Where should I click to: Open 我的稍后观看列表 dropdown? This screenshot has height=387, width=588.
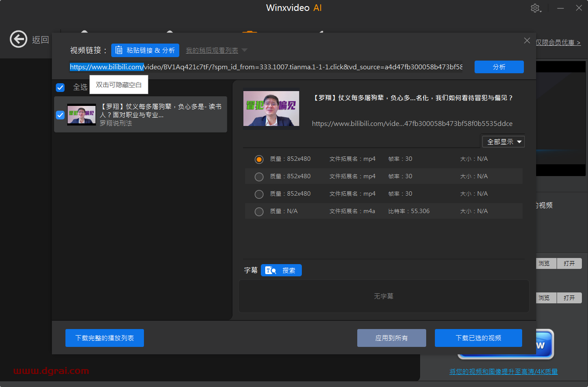[216, 51]
